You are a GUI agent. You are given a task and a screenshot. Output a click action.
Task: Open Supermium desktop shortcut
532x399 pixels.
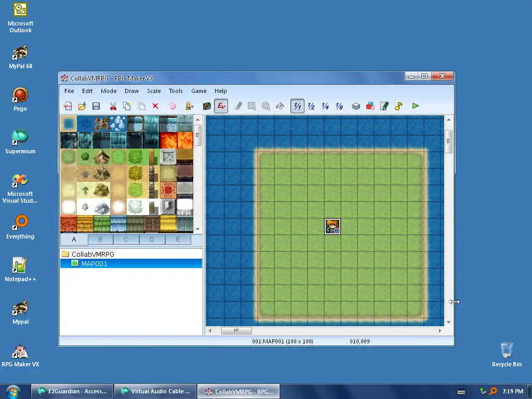tap(20, 142)
